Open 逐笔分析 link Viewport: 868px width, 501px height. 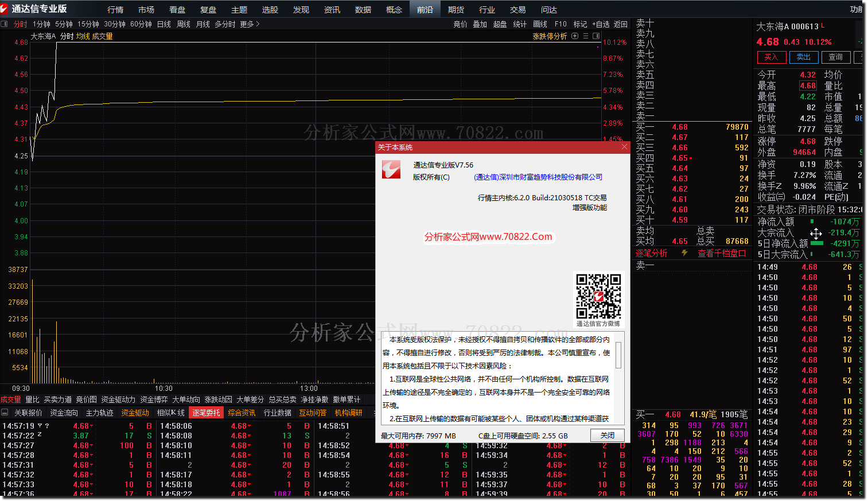point(651,253)
